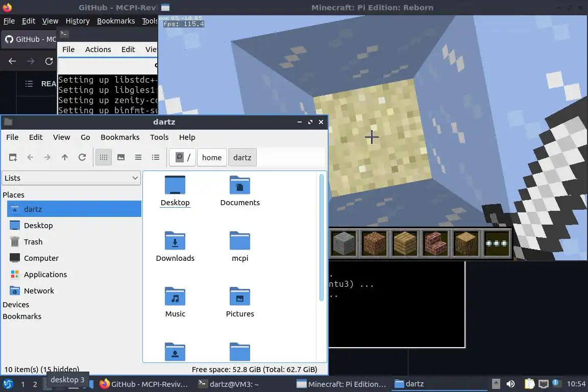This screenshot has width=588, height=392.
Task: Open Bookmarks menu in dartz file manager
Action: pos(120,137)
